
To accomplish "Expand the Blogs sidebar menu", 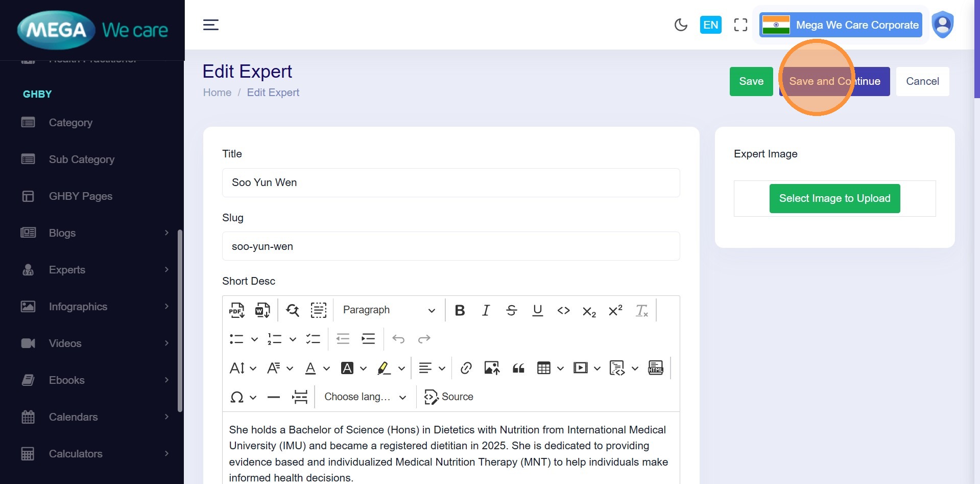I will [94, 233].
